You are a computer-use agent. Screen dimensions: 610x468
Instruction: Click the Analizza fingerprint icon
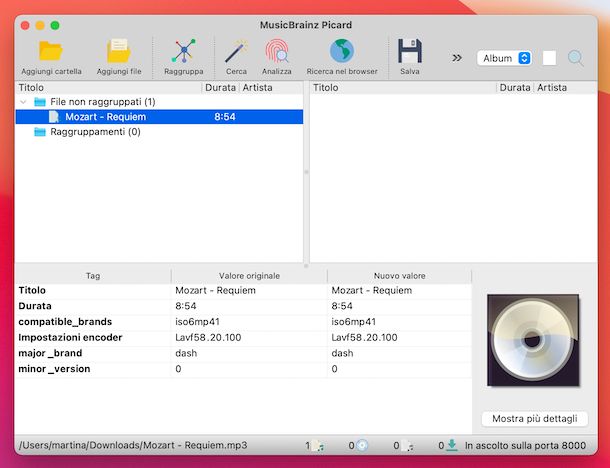coord(277,51)
